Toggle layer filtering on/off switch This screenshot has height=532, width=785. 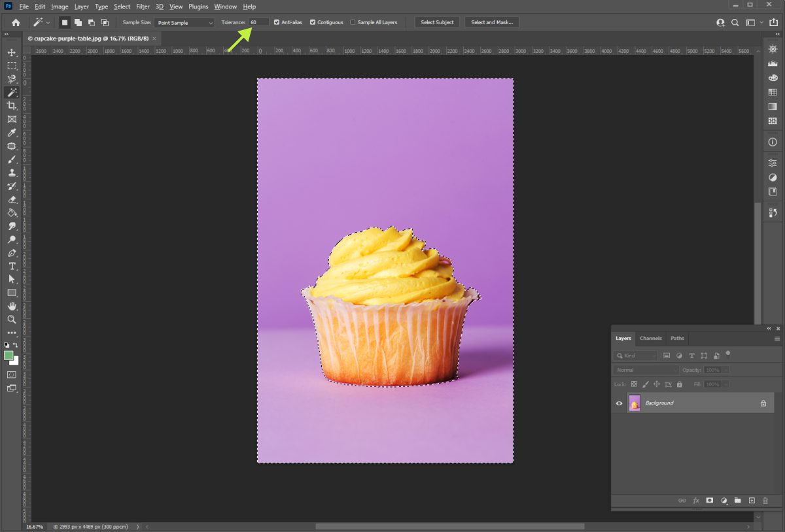click(x=727, y=354)
